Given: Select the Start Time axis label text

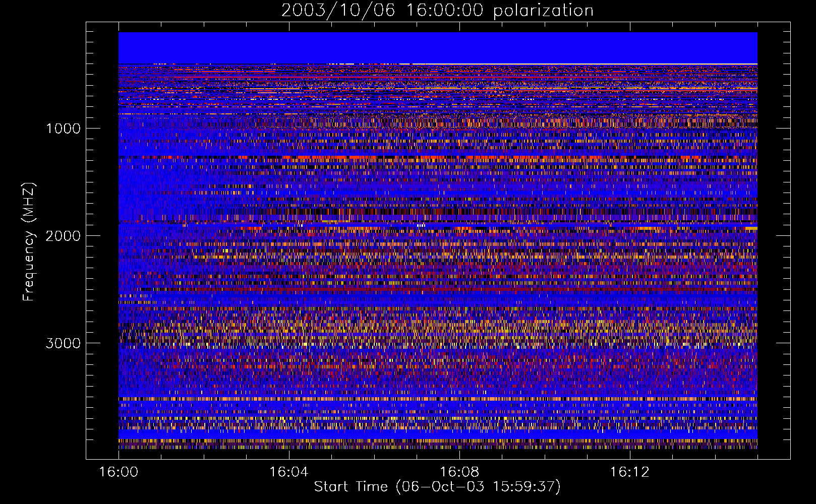Looking at the screenshot, I should click(437, 487).
